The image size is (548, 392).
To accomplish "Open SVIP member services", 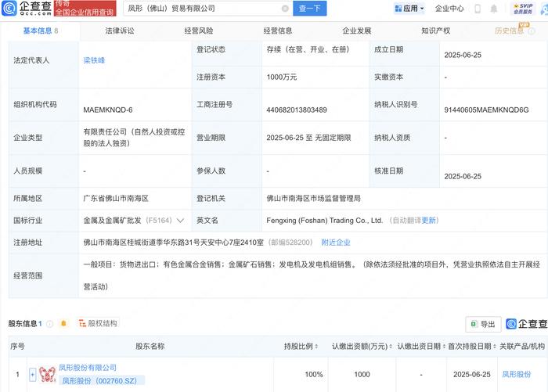I will [523, 9].
